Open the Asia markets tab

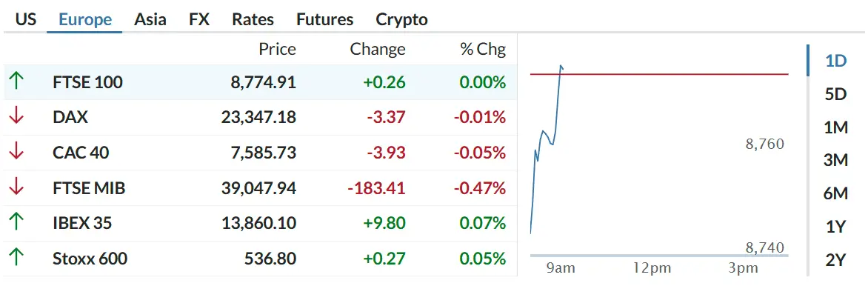[x=150, y=19]
